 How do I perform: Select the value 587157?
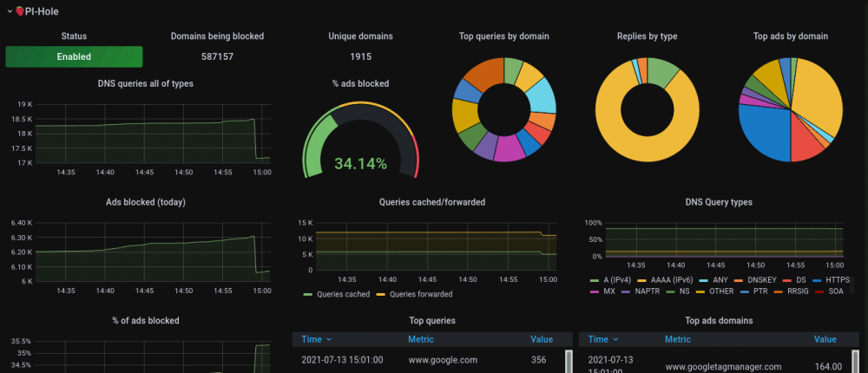(x=217, y=56)
